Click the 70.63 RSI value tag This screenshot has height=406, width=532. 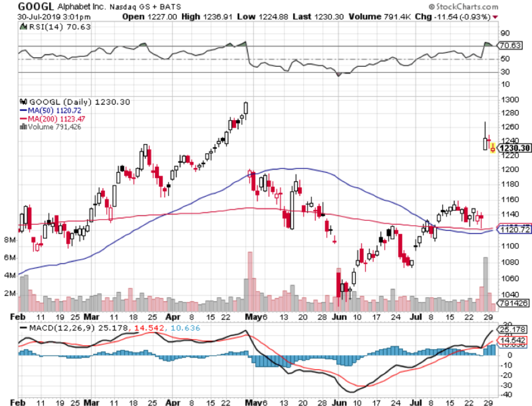coord(510,45)
